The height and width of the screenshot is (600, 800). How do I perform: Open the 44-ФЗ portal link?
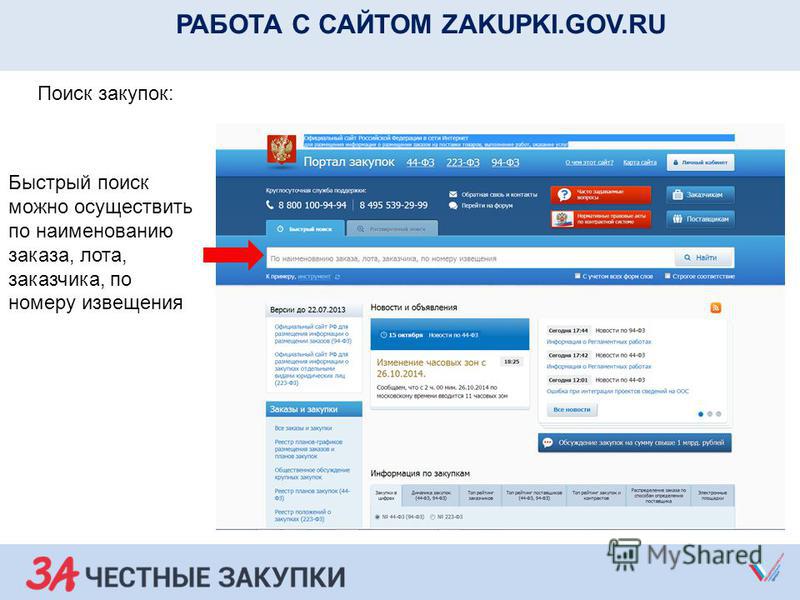pos(420,163)
